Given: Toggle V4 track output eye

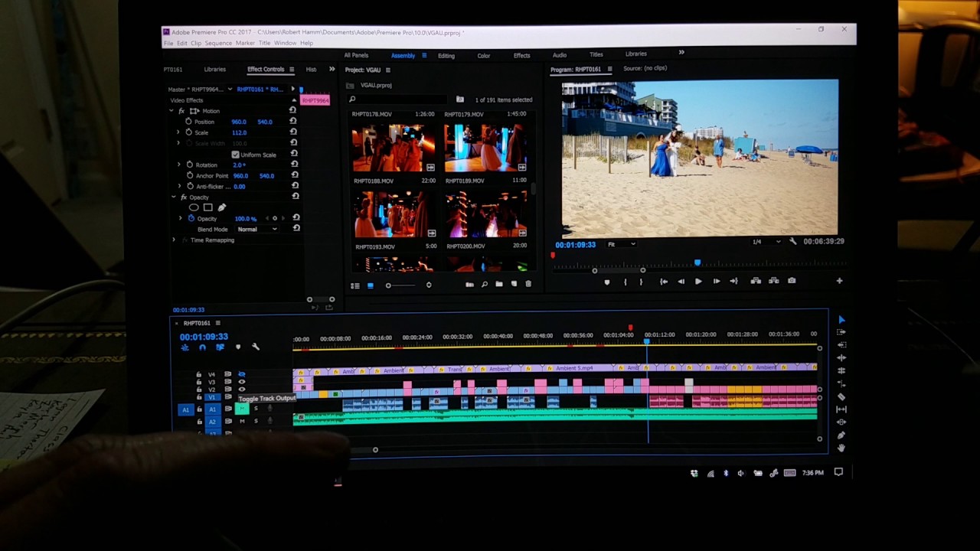Looking at the screenshot, I should click(242, 374).
